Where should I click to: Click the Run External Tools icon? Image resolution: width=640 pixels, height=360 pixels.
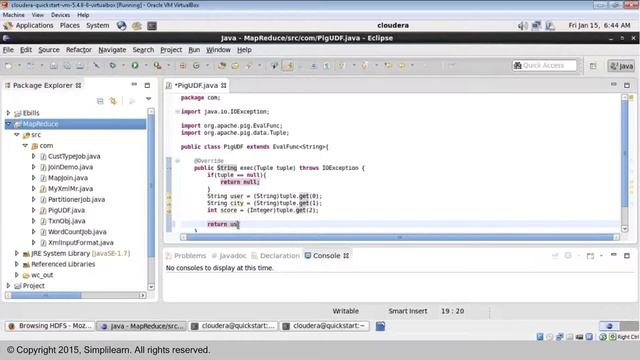pos(157,65)
